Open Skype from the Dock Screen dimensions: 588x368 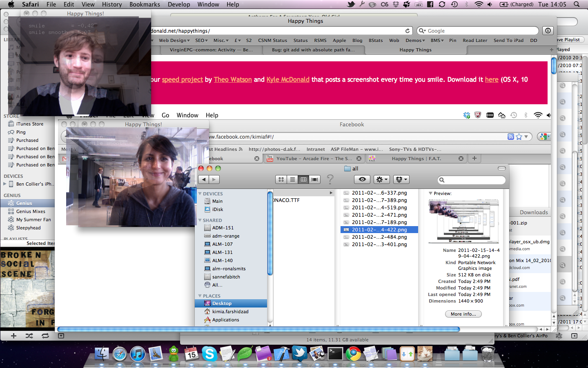(209, 354)
